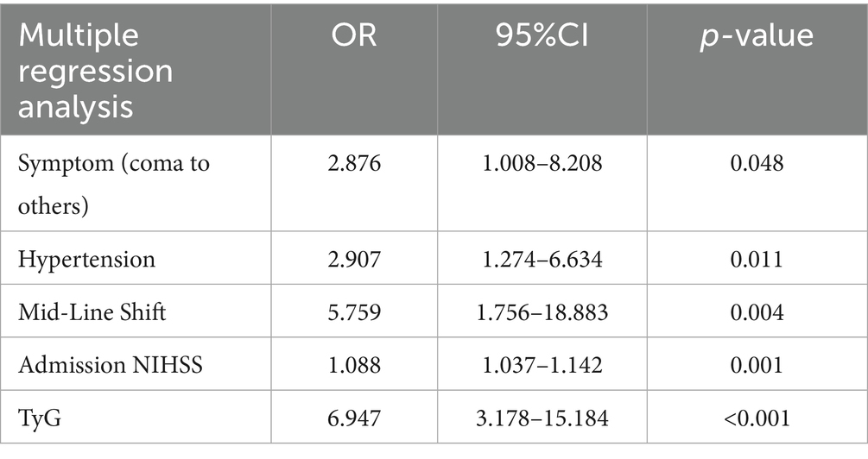Click the TyG OR value 6.947
This screenshot has width=868, height=459.
coord(354,418)
